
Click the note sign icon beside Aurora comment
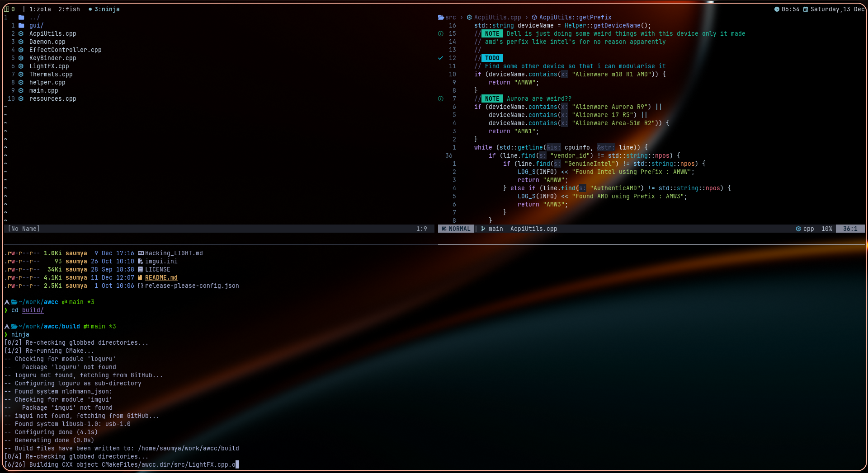[441, 98]
